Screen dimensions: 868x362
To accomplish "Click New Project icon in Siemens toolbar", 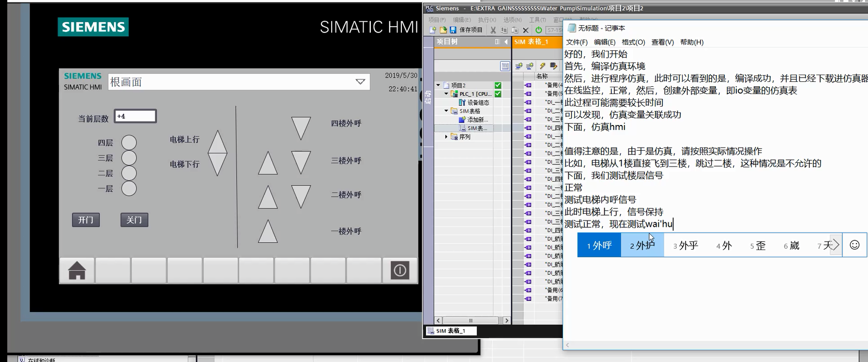I will coord(433,30).
